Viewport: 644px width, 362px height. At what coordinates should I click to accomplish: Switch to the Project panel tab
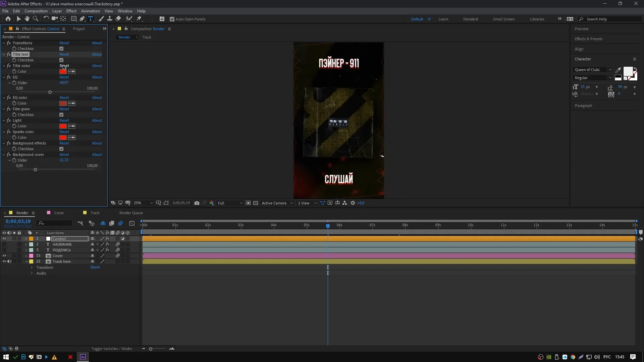[x=79, y=29]
